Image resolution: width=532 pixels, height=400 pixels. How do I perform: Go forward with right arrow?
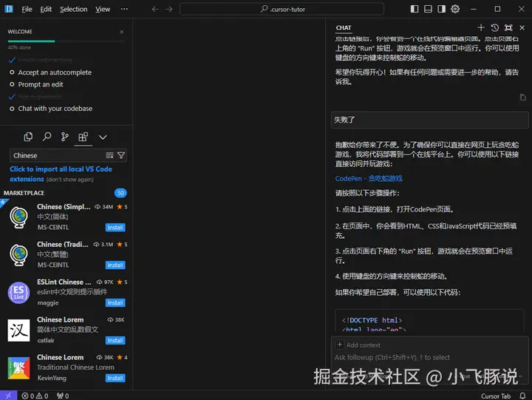pos(168,9)
